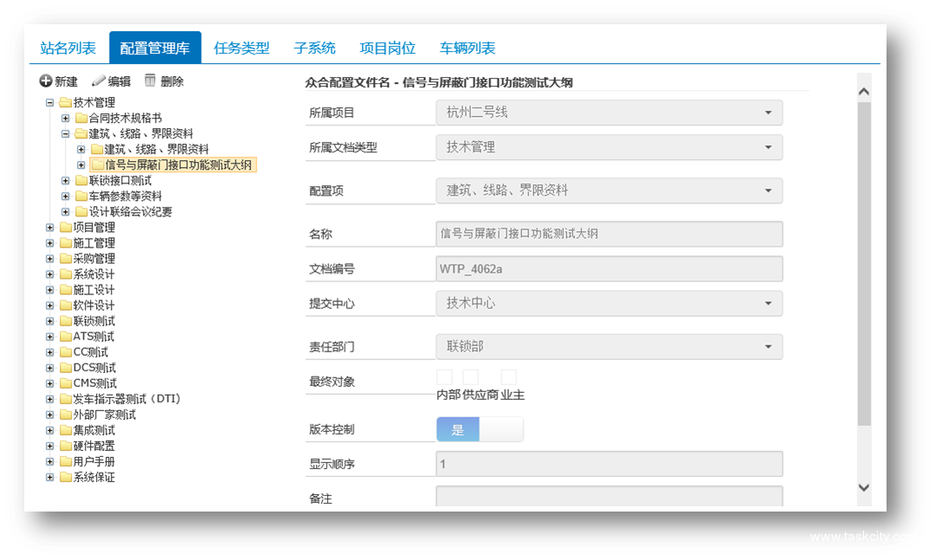Click the folder icon beside 用户手册

[x=66, y=461]
